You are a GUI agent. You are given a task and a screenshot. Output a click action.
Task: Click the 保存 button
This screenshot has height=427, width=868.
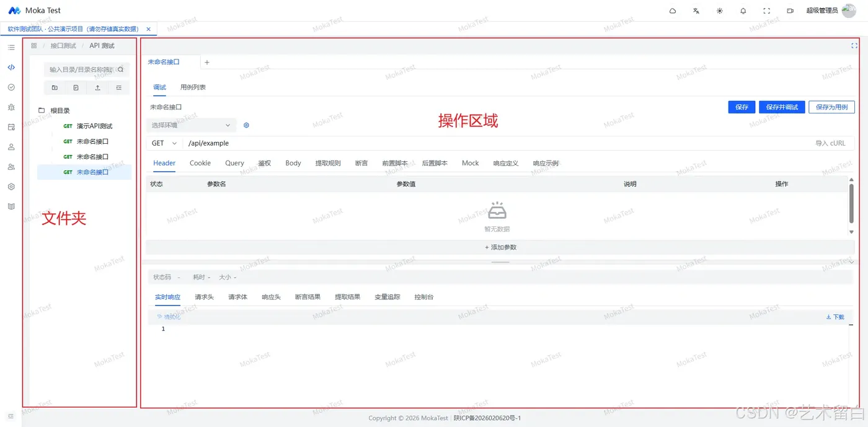click(742, 107)
